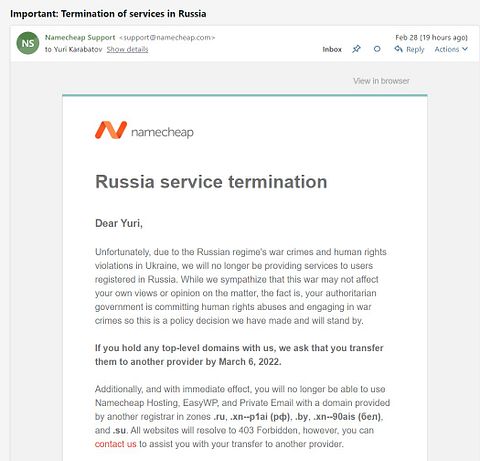Viewport: 480px width, 461px height.
Task: Click the Reply arrow icon
Action: pyautogui.click(x=398, y=49)
